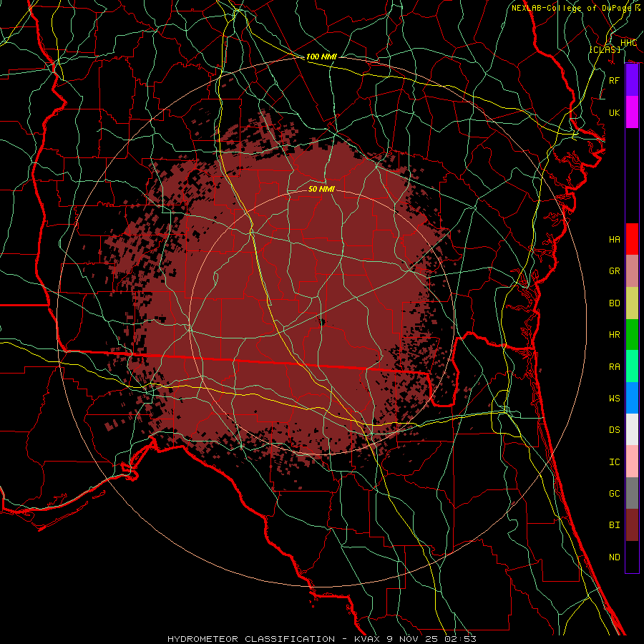The width and height of the screenshot is (644, 644).
Task: Click the ND black legend swatch
Action: [x=632, y=557]
